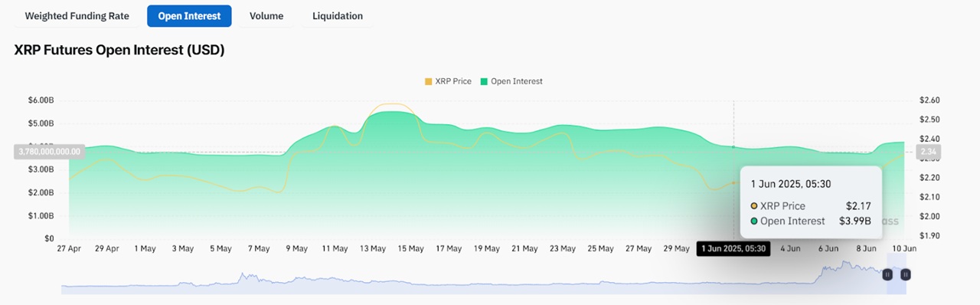Click the green Open Interest dot in tooltip
This screenshot has width=980, height=305.
click(x=754, y=221)
